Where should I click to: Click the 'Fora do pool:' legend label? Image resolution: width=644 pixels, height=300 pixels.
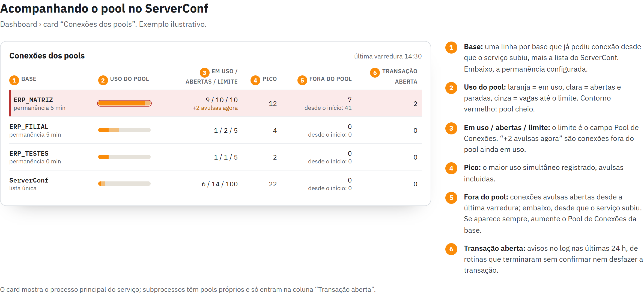[x=486, y=197]
